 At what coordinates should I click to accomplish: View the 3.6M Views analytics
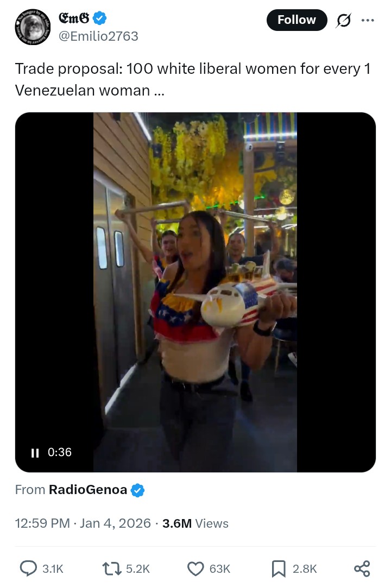tap(195, 523)
